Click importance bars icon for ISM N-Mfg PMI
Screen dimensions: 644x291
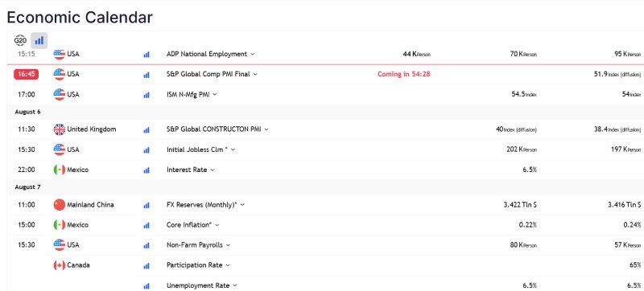coord(147,95)
